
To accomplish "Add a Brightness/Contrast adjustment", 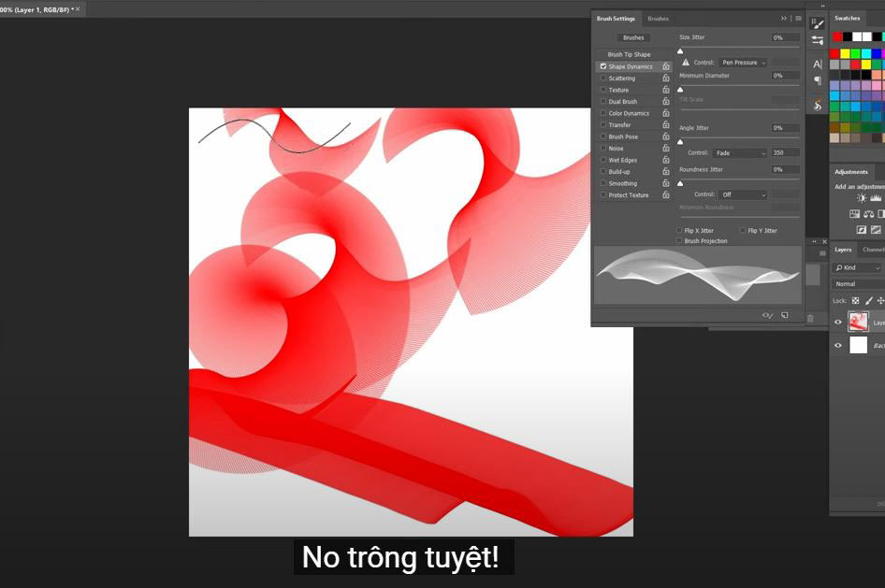I will point(862,198).
